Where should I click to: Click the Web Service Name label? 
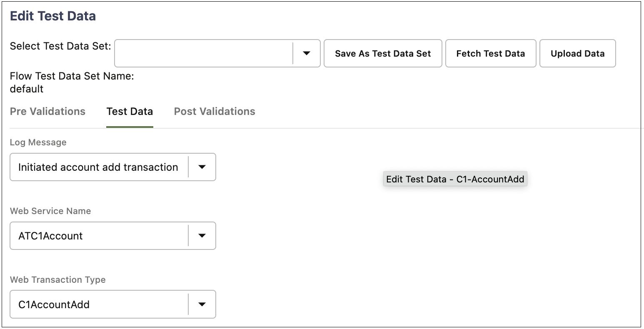[x=50, y=211]
